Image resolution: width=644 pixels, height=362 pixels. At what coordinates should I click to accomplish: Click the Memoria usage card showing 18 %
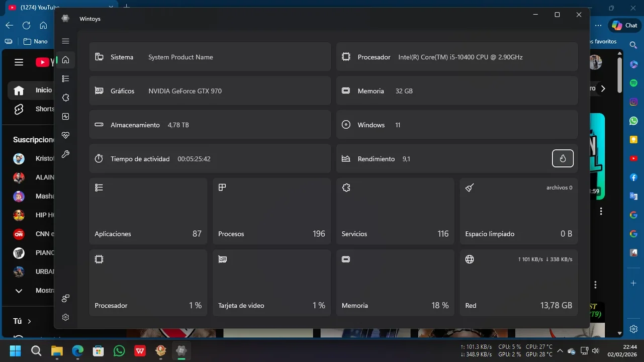click(395, 283)
